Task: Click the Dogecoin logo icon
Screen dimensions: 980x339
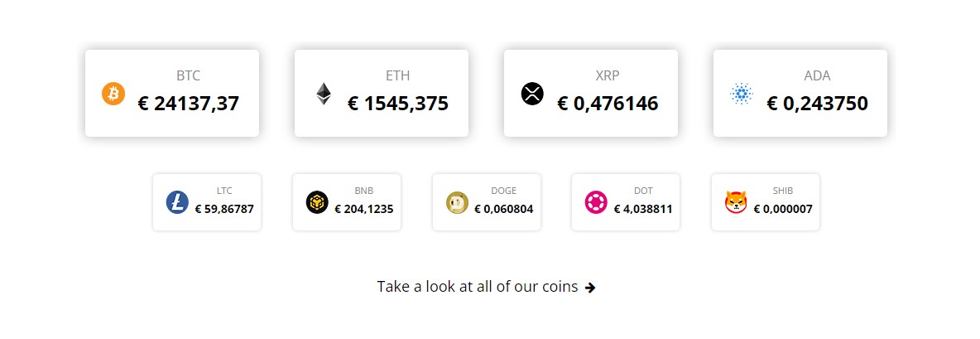Action: coord(457,202)
